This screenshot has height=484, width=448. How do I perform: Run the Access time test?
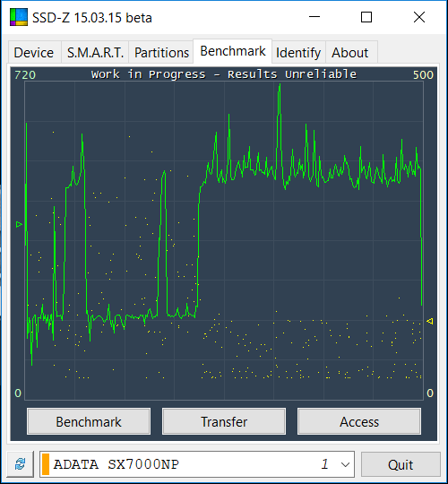point(359,421)
